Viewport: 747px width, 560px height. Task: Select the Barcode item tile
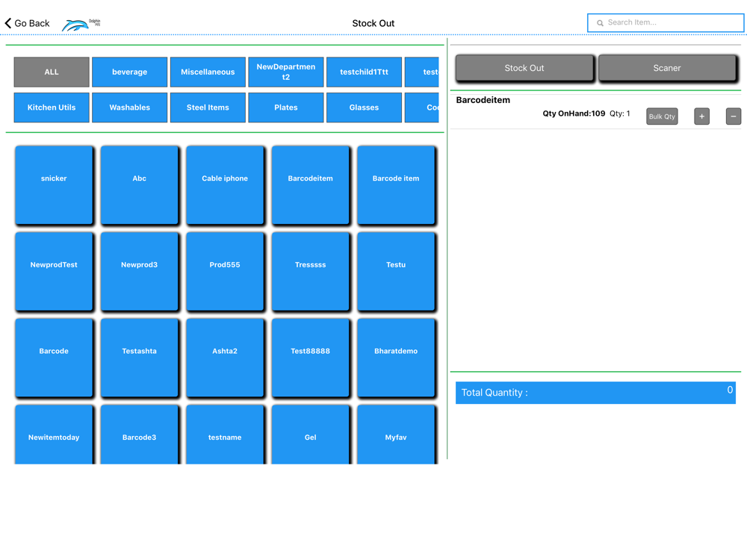pos(396,184)
